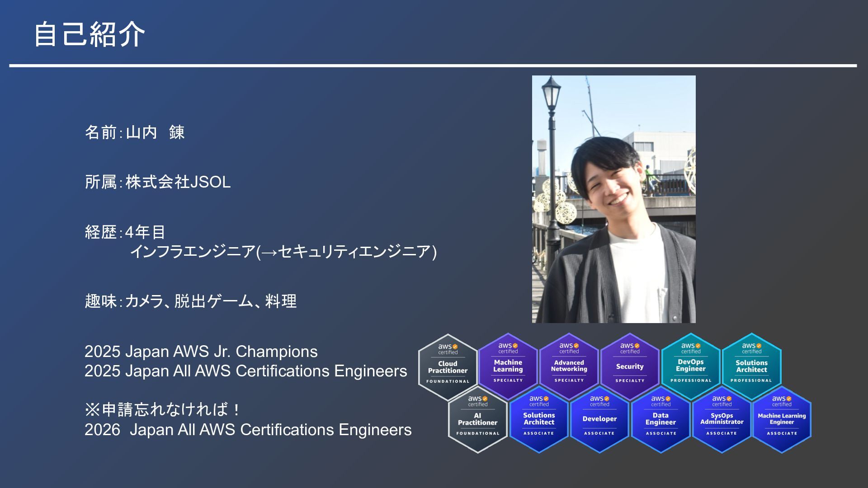868x488 pixels.
Task: Click the profile photo of the presenter
Action: (613, 199)
